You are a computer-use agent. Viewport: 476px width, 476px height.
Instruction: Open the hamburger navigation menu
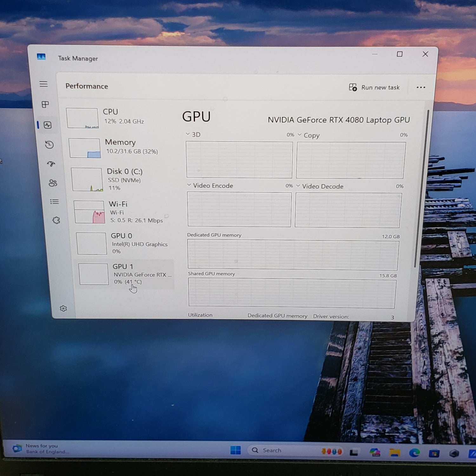43,84
